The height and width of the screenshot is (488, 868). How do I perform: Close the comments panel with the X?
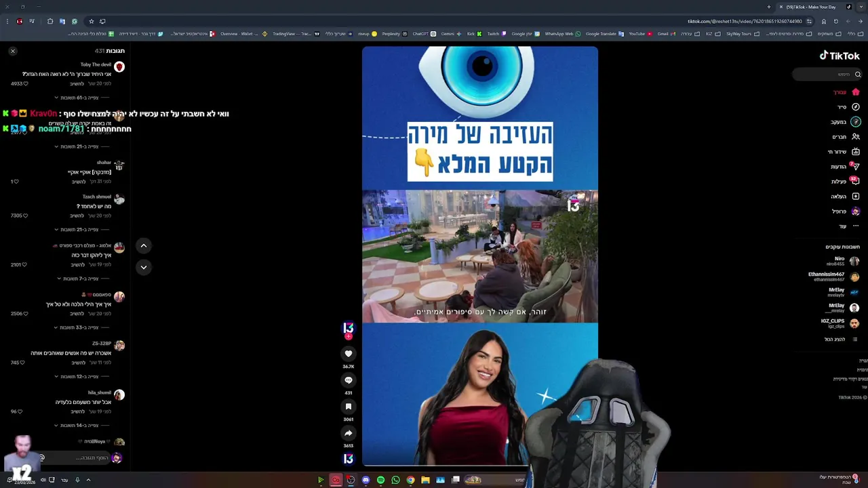click(x=12, y=51)
